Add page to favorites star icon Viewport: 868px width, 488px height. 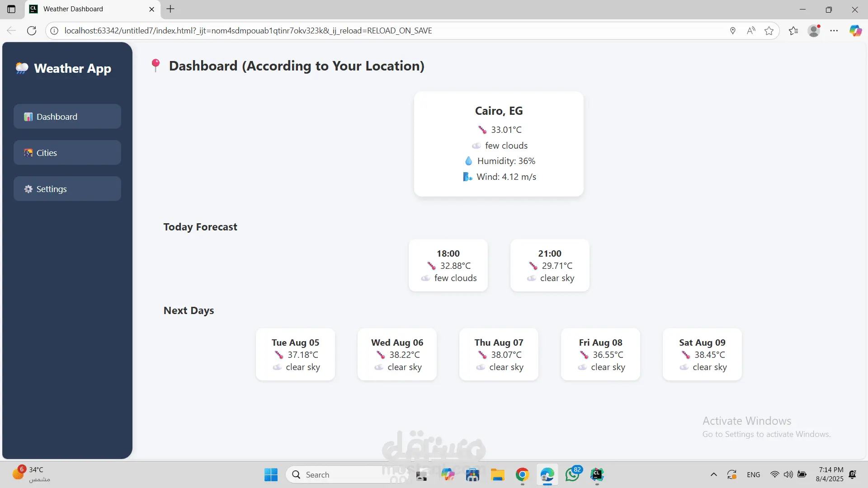(769, 31)
